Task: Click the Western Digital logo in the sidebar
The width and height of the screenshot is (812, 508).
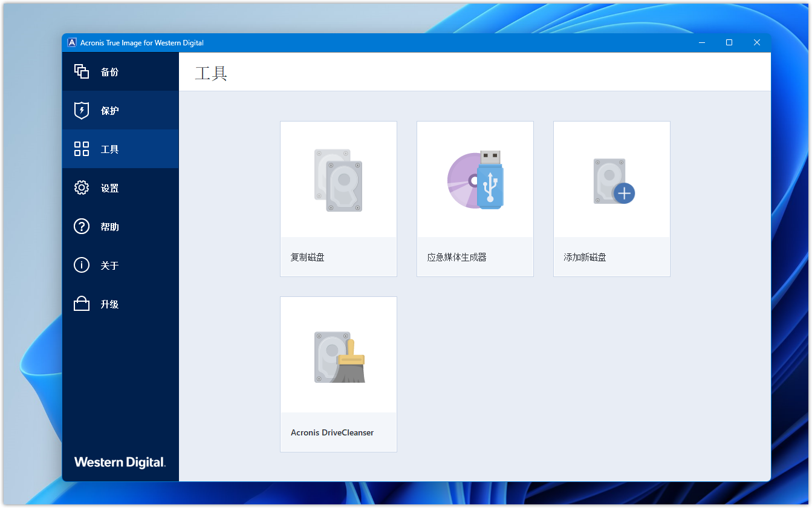Action: [x=120, y=463]
